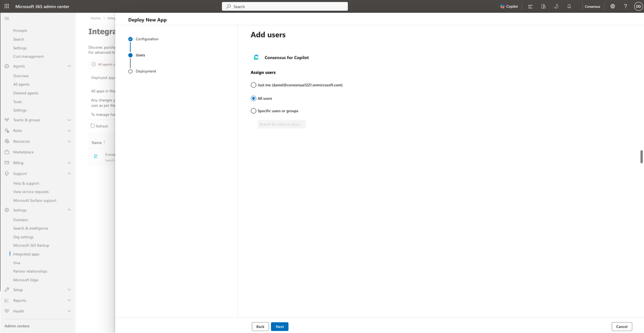Select Specific users or groups radio
The width and height of the screenshot is (644, 333).
click(254, 111)
